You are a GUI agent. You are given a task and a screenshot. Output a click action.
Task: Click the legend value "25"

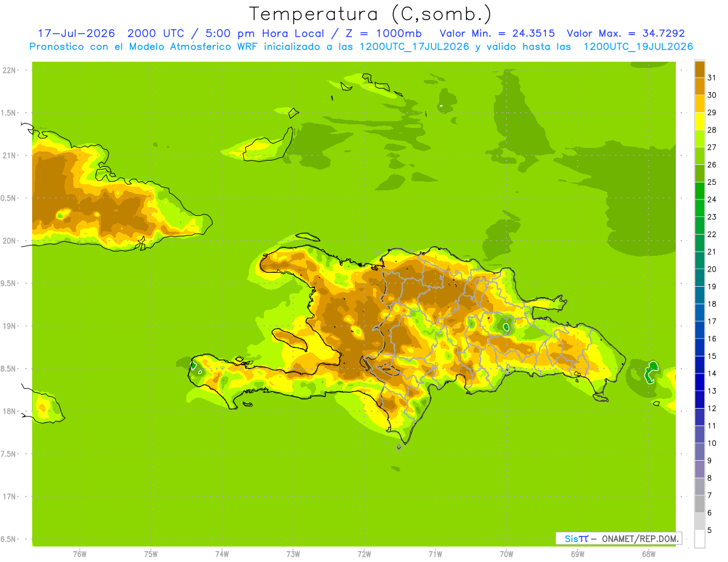(713, 182)
